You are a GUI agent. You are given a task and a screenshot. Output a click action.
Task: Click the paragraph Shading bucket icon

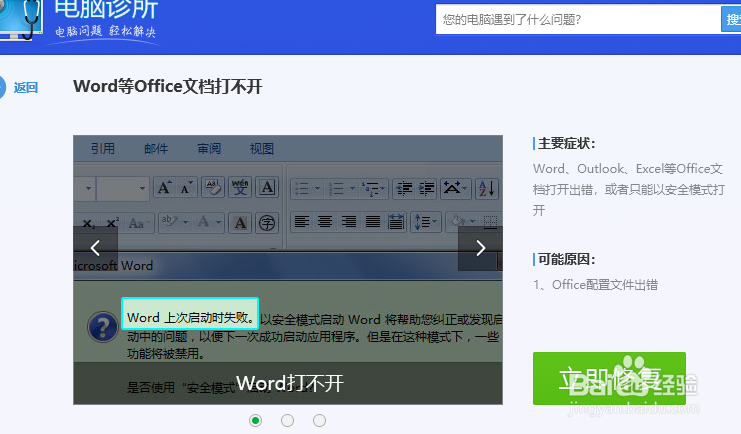click(457, 221)
